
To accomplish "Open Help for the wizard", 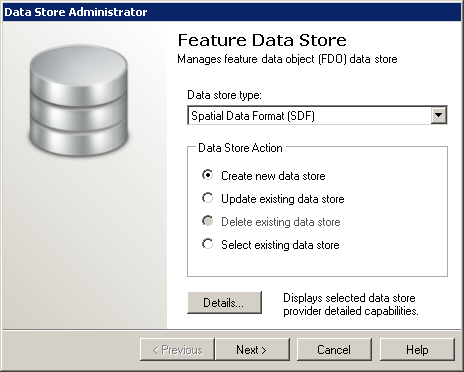I will point(417,350).
